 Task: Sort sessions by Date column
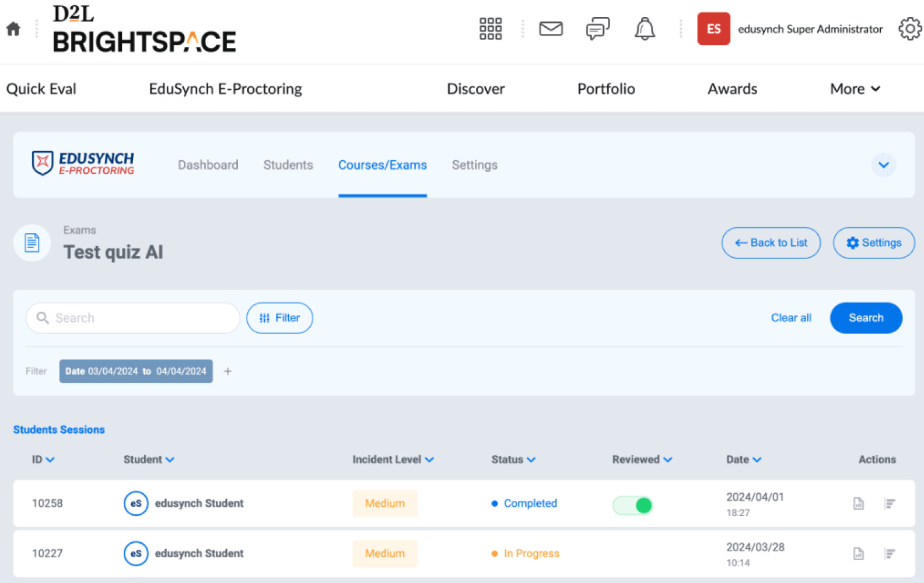(x=743, y=459)
